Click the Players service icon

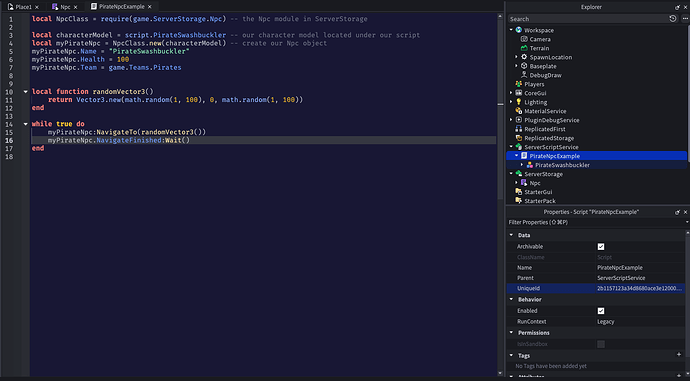[519, 84]
